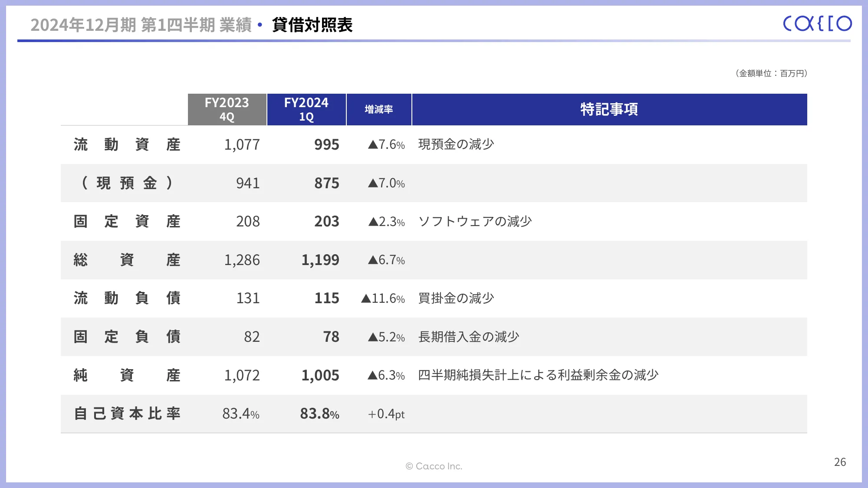
Task: Click the slide title 貸借対照表
Action: click(312, 25)
